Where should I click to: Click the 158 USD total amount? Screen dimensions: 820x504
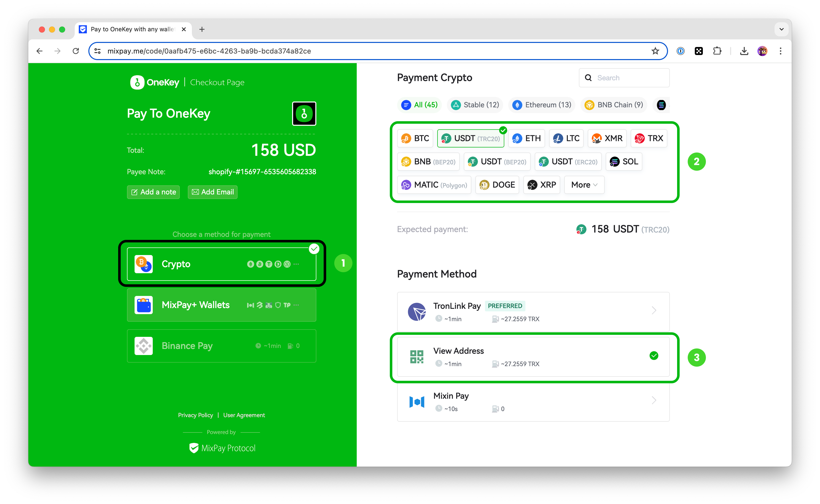(x=284, y=150)
